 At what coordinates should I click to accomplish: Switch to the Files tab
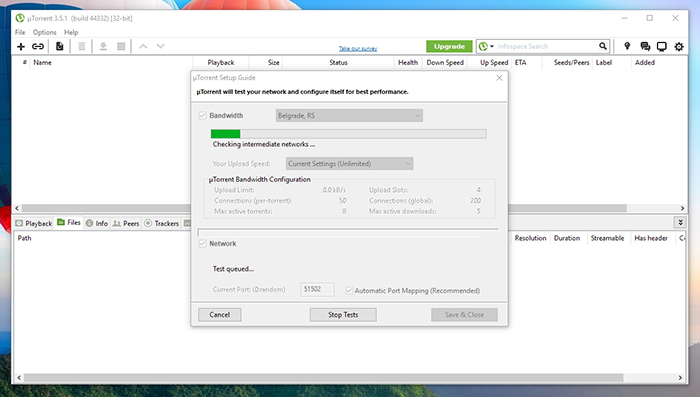[69, 222]
